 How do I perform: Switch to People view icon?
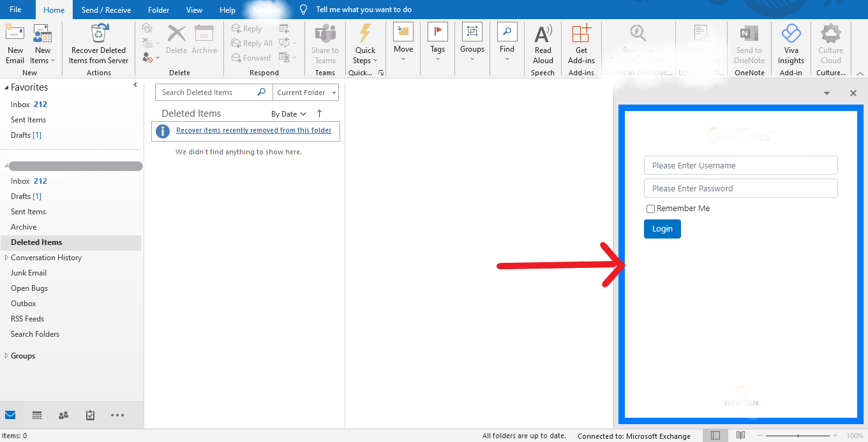click(63, 415)
